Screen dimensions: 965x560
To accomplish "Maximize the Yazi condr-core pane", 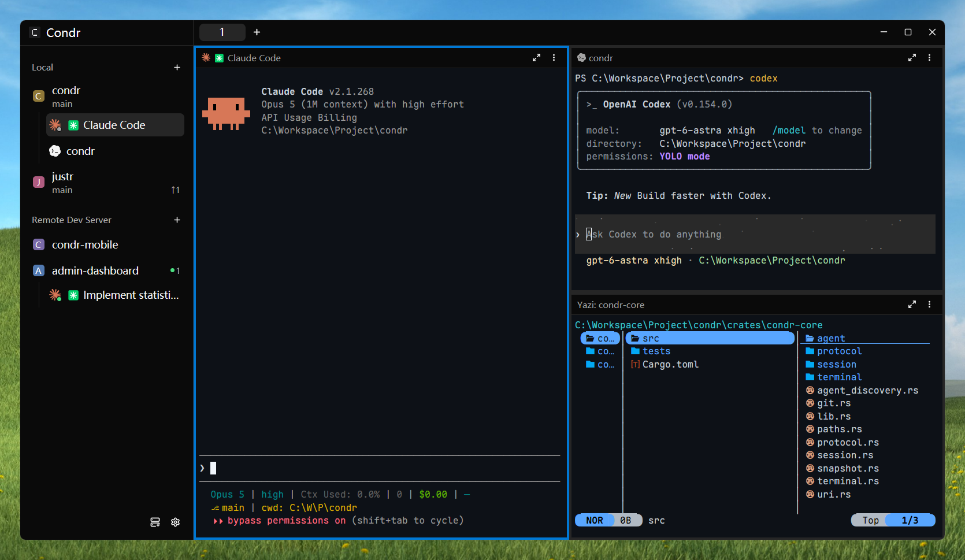I will pyautogui.click(x=912, y=305).
